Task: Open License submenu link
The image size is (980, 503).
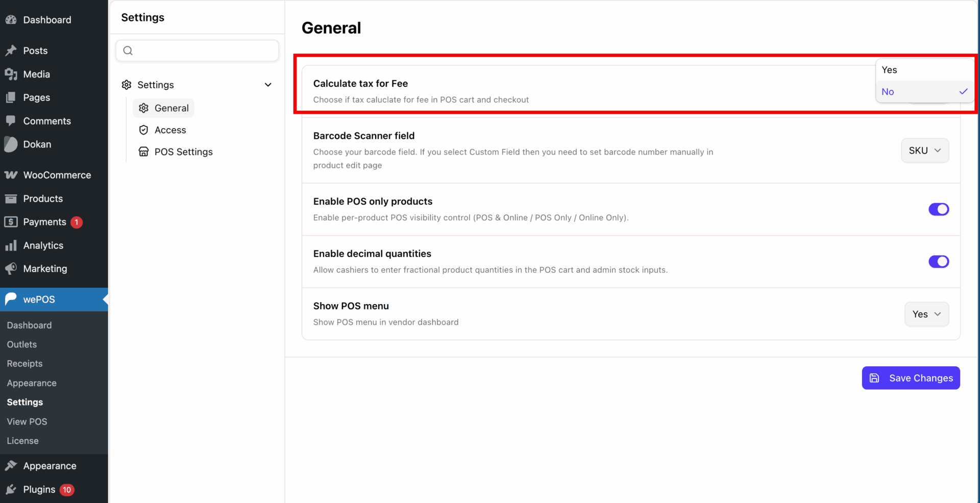Action: click(22, 441)
